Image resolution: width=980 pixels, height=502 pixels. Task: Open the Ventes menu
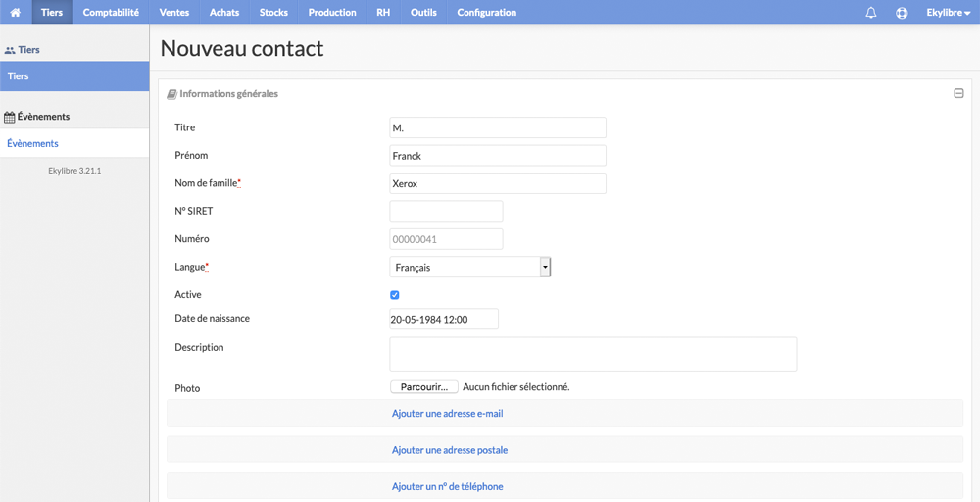click(x=174, y=13)
